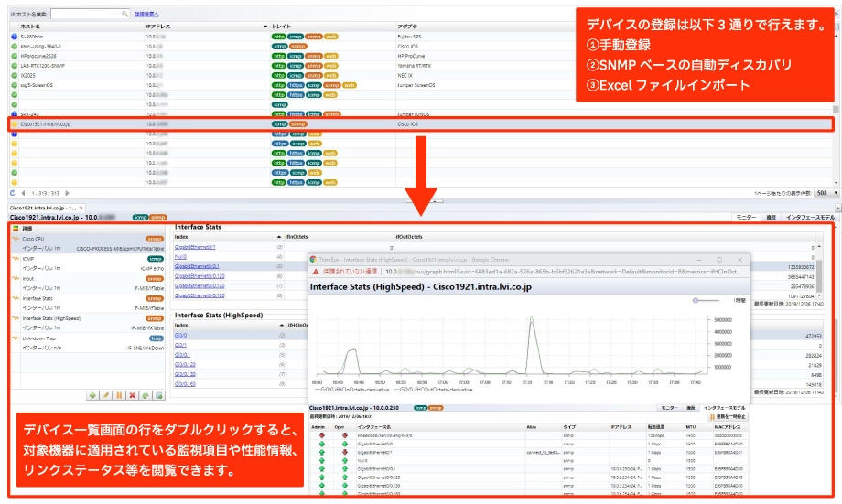Open the middle tab between モニター and インタフェースモデル
The image size is (842, 504).
(x=772, y=218)
